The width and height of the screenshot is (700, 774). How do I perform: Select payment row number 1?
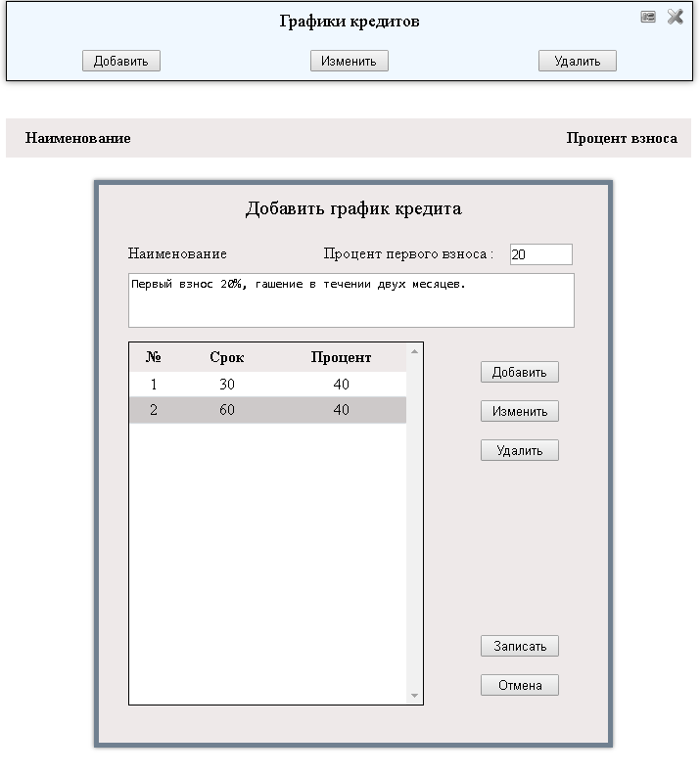click(x=267, y=384)
